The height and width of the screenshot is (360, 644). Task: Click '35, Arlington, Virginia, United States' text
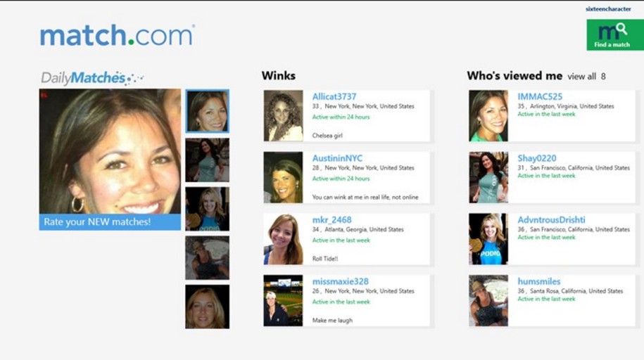[566, 106]
